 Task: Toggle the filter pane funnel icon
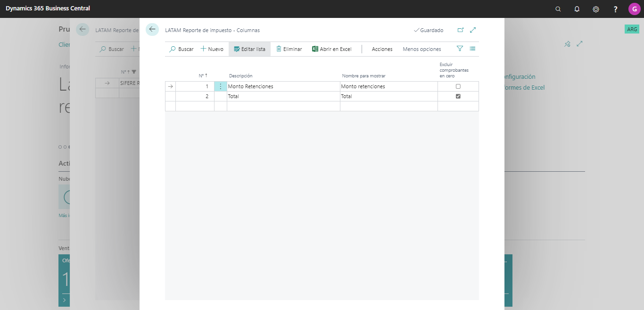coord(460,49)
